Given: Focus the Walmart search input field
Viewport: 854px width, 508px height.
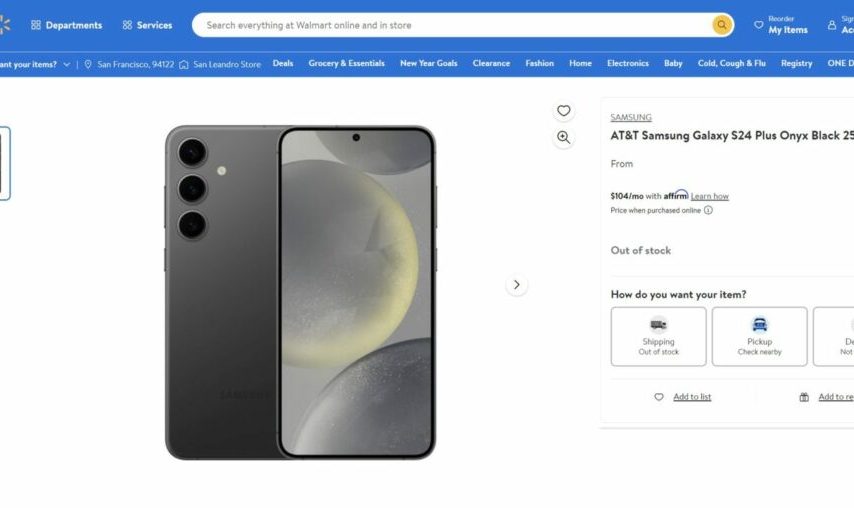Looking at the screenshot, I should point(452,25).
